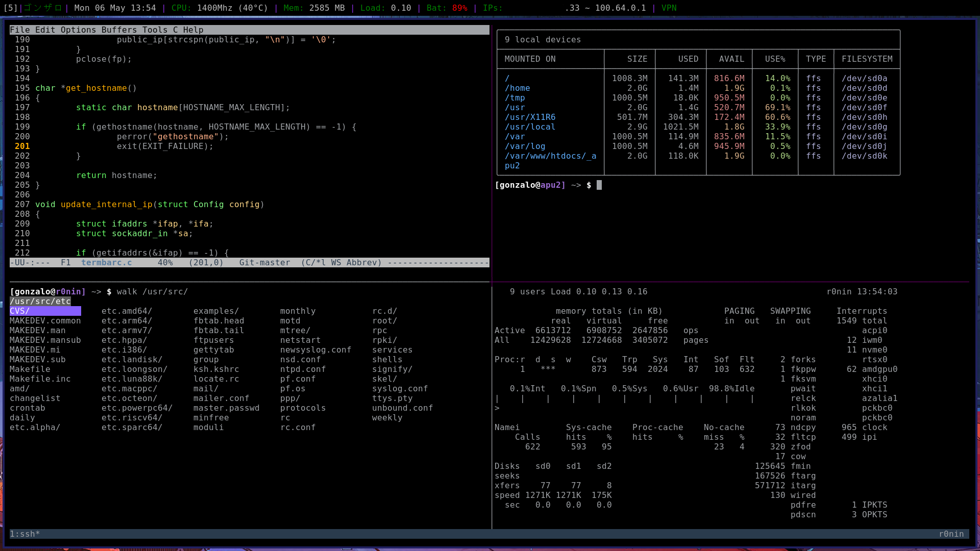Click termbarc.c buffer name in mode line

[106, 263]
